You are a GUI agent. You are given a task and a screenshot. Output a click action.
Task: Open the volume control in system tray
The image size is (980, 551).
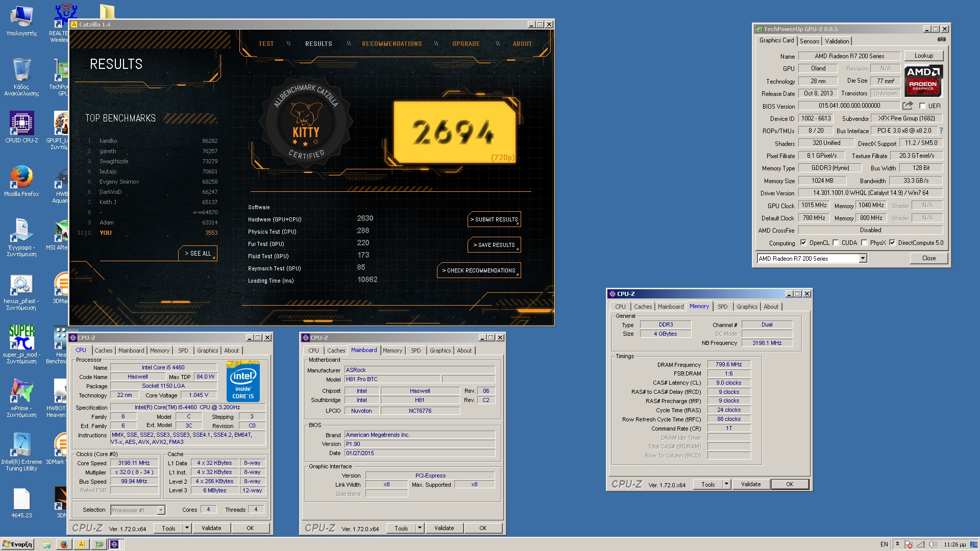[x=933, y=544]
